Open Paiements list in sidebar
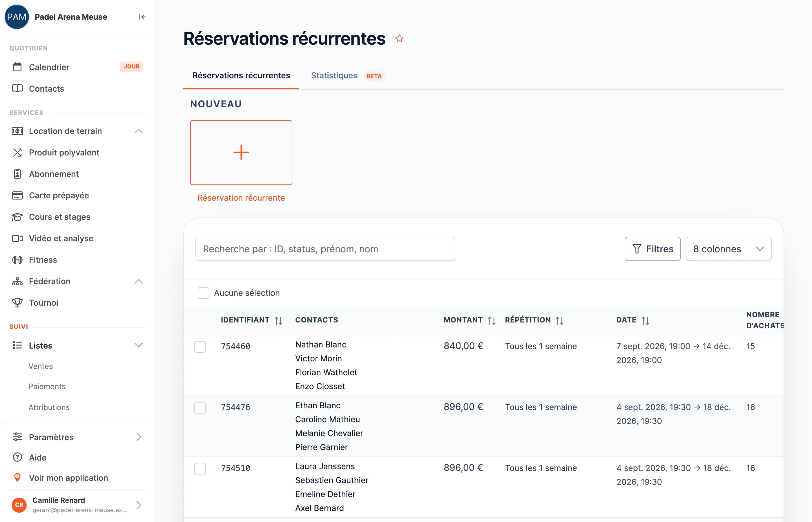812x522 pixels. pyautogui.click(x=47, y=387)
